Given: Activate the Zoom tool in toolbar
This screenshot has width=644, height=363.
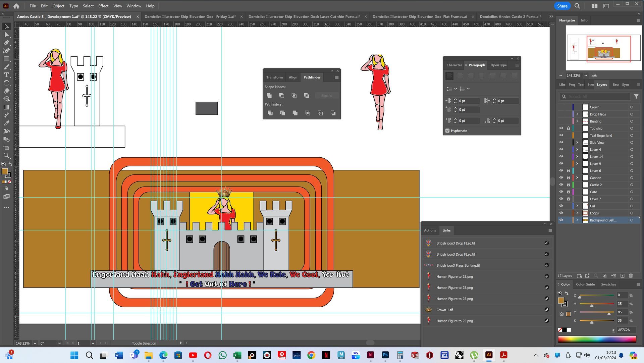Looking at the screenshot, I should click(6, 156).
